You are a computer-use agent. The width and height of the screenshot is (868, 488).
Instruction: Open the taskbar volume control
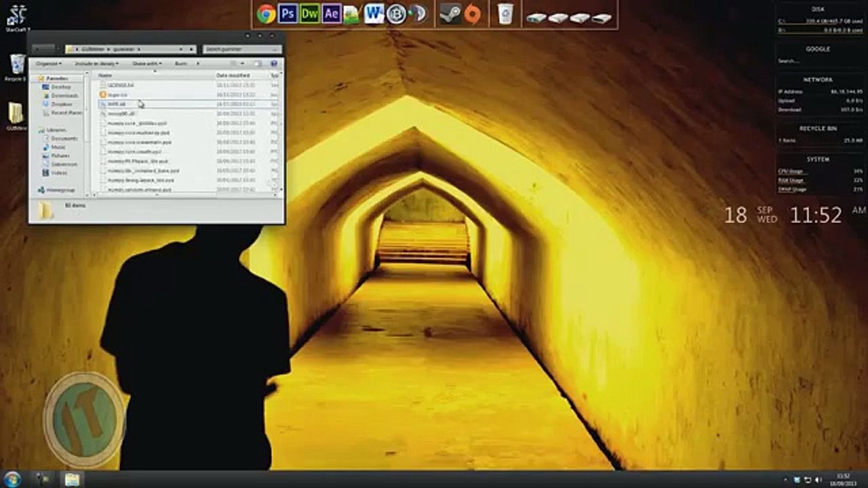click(x=817, y=480)
